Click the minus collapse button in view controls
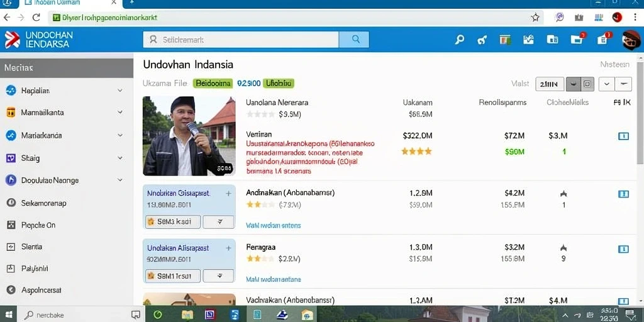 pos(623,84)
